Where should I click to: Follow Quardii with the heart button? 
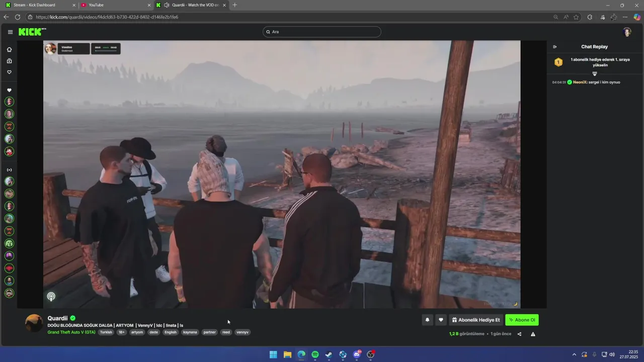tap(441, 320)
